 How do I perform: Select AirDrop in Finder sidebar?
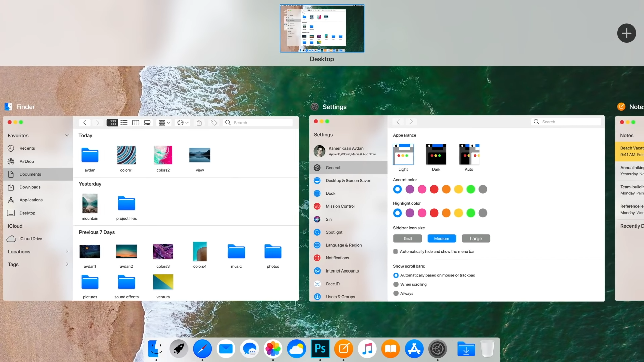pos(38,161)
